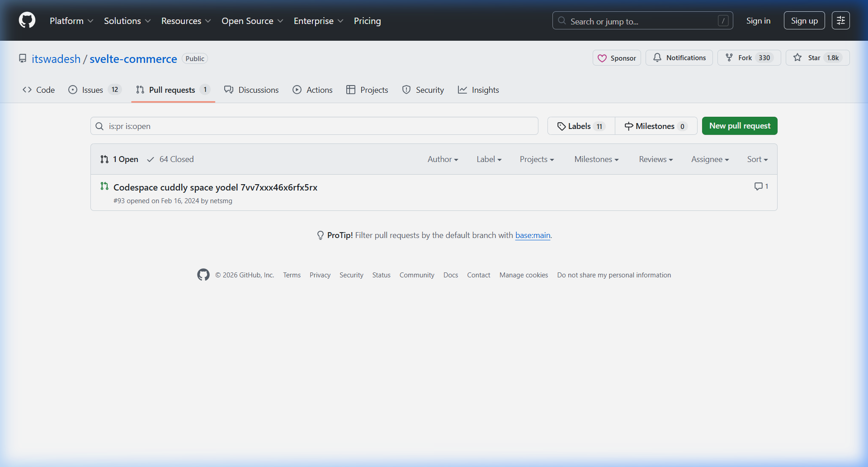The image size is (868, 467).
Task: Click inside the pull request search field
Action: tap(314, 126)
